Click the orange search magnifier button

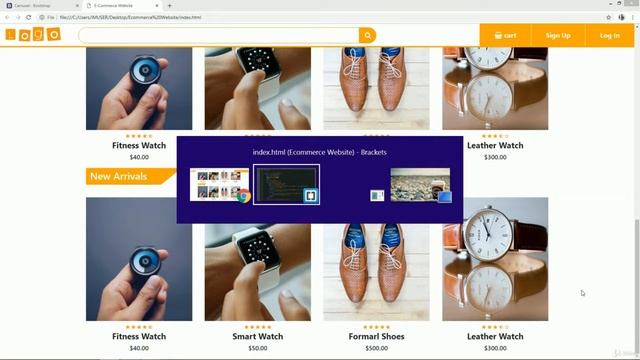click(x=367, y=36)
